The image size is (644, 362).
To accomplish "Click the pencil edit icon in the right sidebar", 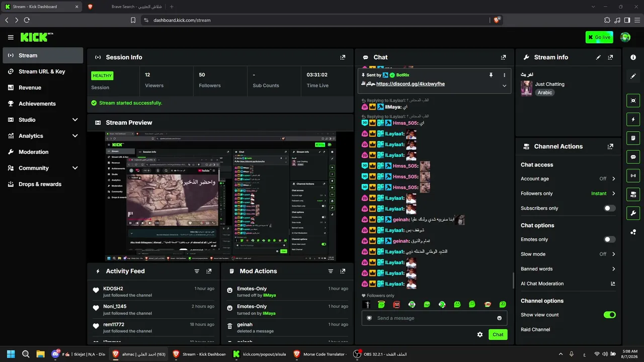I will [x=633, y=76].
